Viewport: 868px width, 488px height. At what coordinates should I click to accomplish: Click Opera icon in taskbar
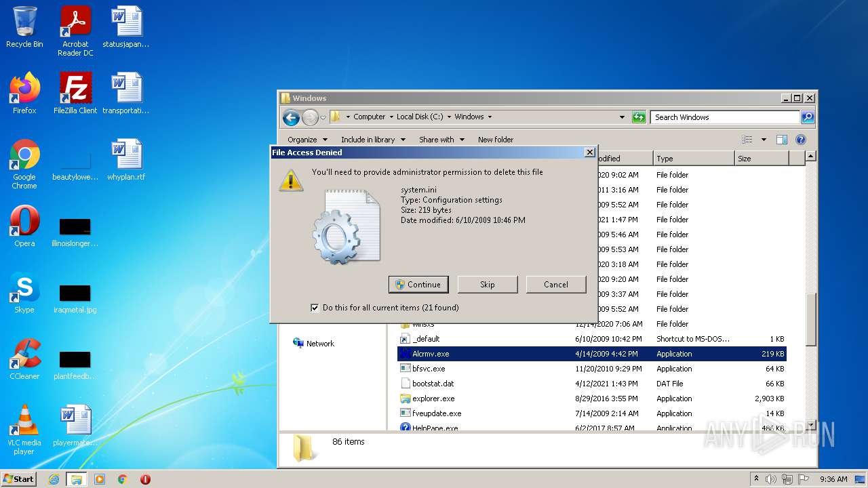coord(145,479)
